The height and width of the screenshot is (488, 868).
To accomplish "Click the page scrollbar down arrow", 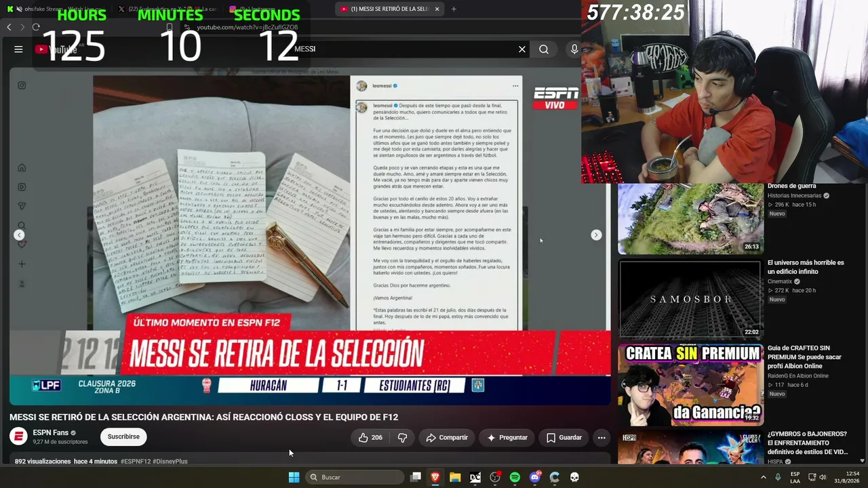I will tap(862, 460).
